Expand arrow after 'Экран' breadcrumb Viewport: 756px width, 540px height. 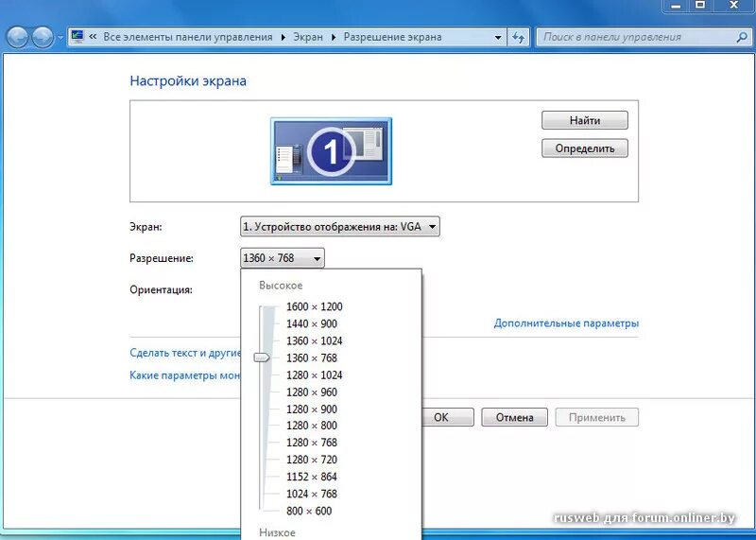click(334, 37)
